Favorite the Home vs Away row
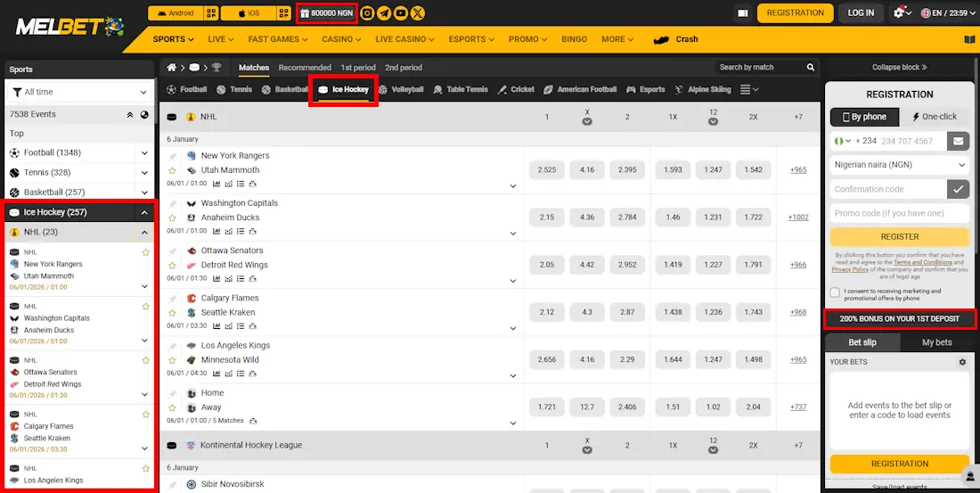This screenshot has width=980, height=493. pos(173,408)
